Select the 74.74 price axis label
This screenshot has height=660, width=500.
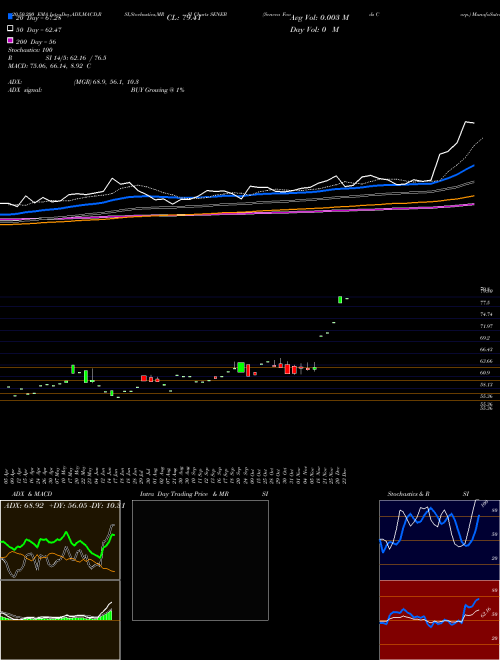[x=486, y=314]
